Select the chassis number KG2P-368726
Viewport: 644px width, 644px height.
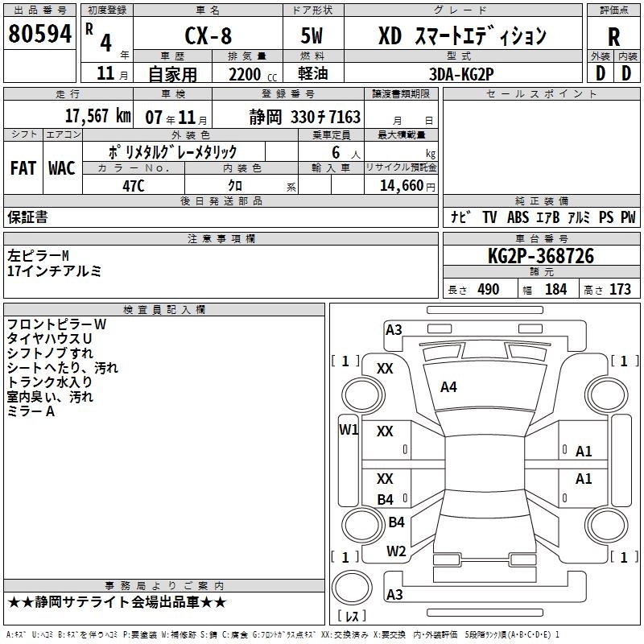click(541, 256)
